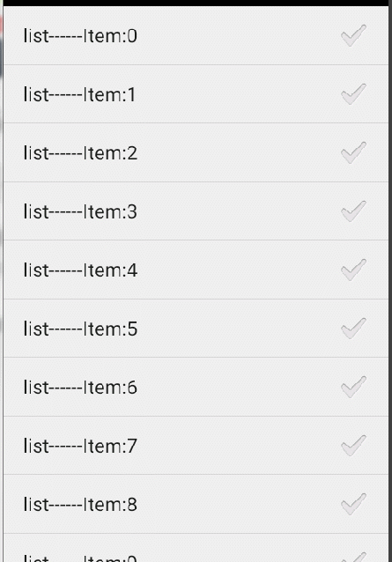The height and width of the screenshot is (562, 392).
Task: Open the list------Item:2 entry
Action: [x=80, y=153]
